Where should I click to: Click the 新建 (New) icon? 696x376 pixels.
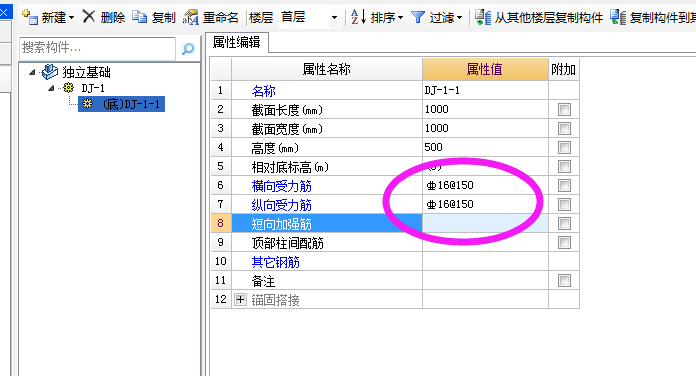click(30, 17)
